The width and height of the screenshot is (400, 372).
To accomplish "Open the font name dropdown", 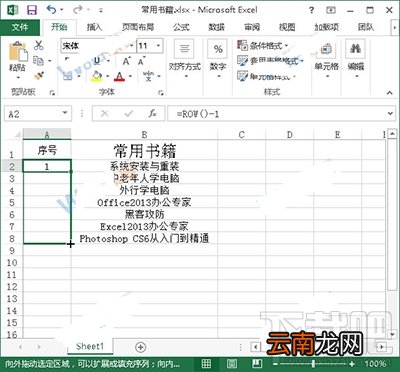I will tap(132, 46).
